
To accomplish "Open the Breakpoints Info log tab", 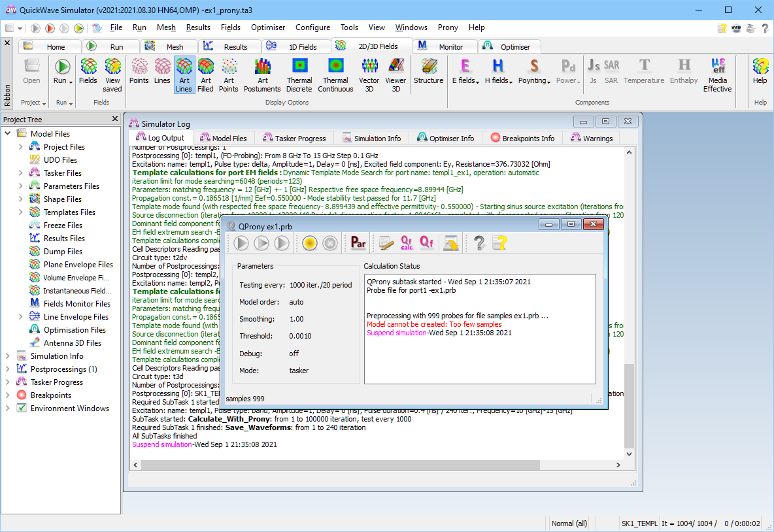I will (x=523, y=138).
